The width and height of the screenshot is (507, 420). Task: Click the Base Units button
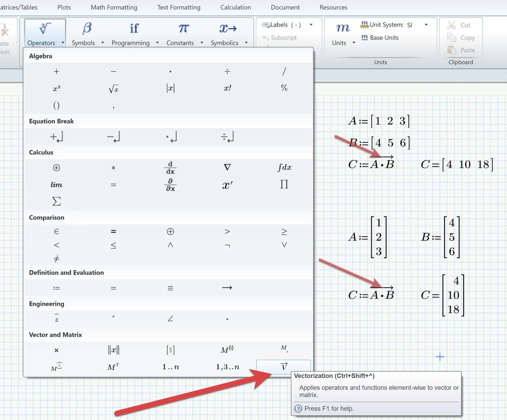click(380, 37)
